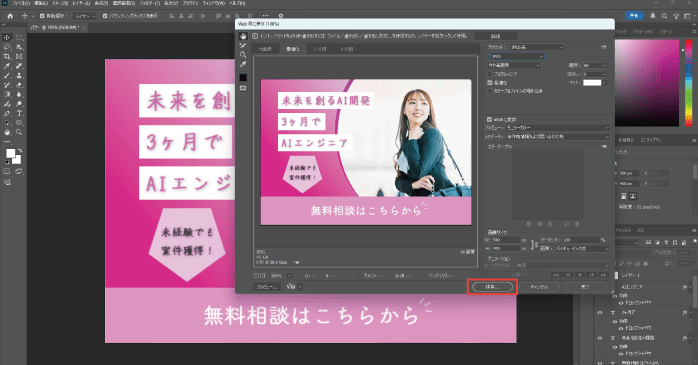Open the compression quality preset dropdown
698x365 pixels.
pos(514,65)
